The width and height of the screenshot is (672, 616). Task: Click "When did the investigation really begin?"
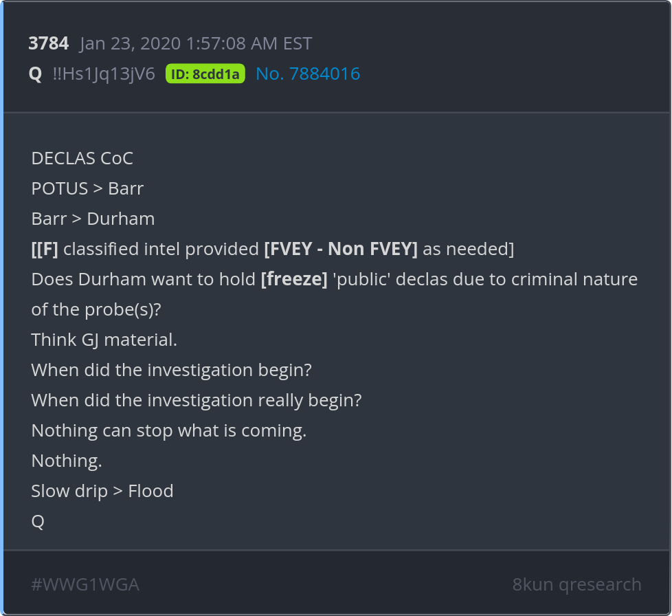click(196, 400)
